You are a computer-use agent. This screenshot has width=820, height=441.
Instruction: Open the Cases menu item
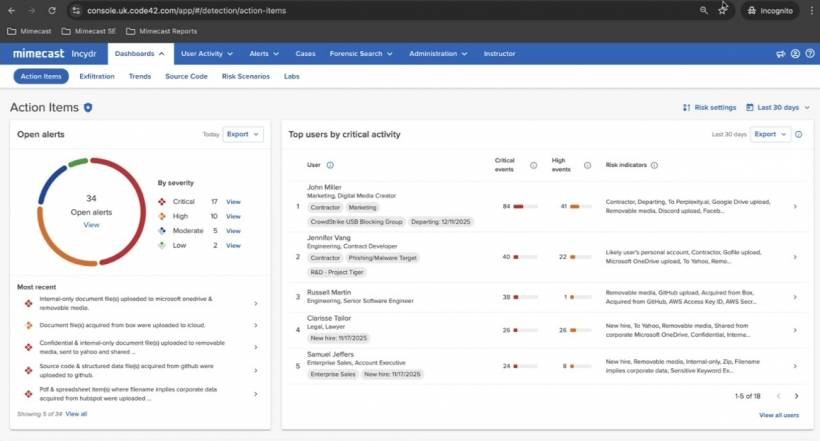click(x=305, y=54)
